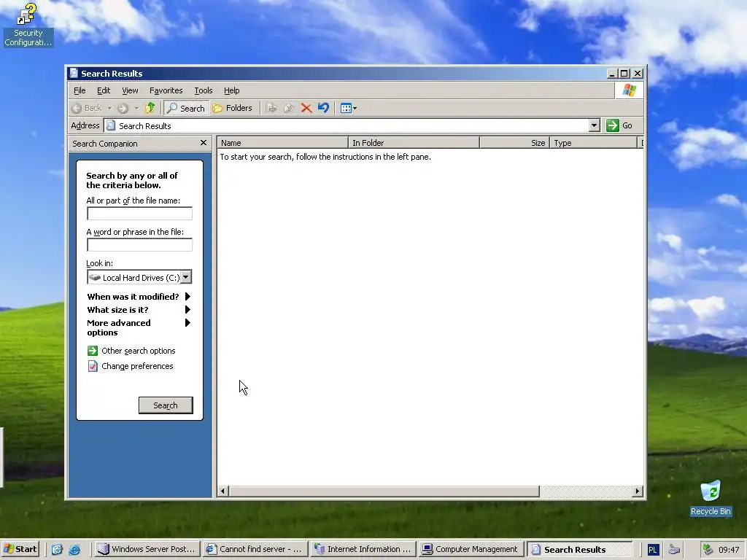Click the 09:47 clock in the tray
The height and width of the screenshot is (560, 747).
point(729,550)
